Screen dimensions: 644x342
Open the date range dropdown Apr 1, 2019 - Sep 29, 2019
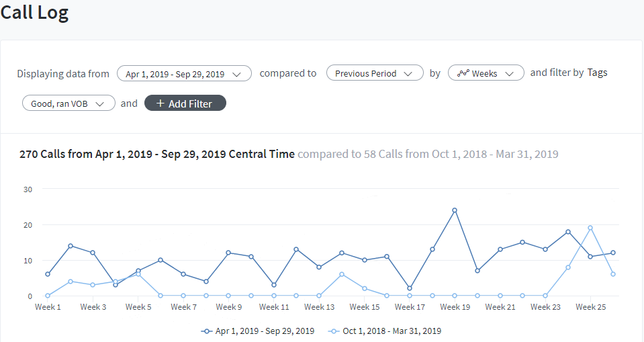pyautogui.click(x=184, y=74)
